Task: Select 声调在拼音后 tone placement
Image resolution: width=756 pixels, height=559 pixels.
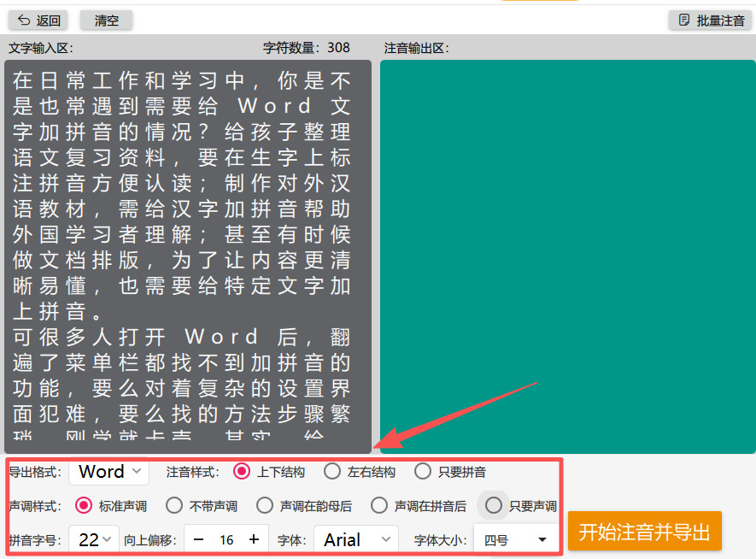Action: [379, 505]
